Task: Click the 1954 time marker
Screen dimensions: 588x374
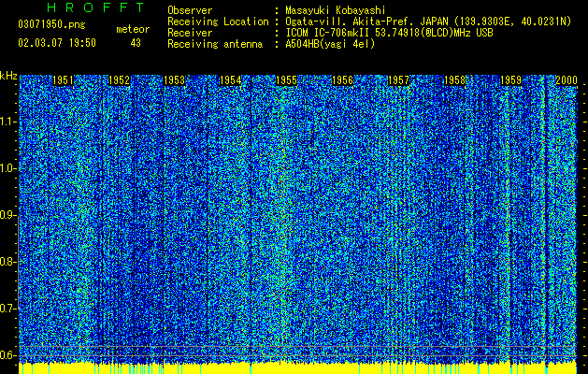Action: click(230, 80)
